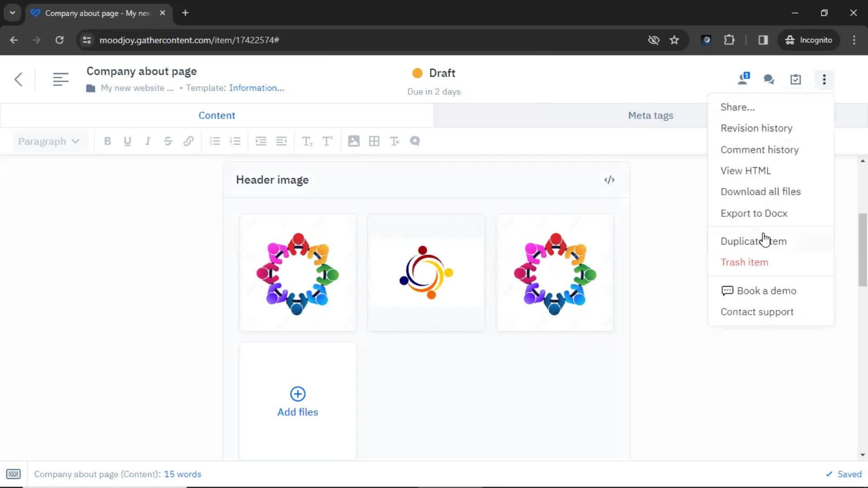Select Revision history menu entry
Screen dimensions: 868x488
click(756, 128)
